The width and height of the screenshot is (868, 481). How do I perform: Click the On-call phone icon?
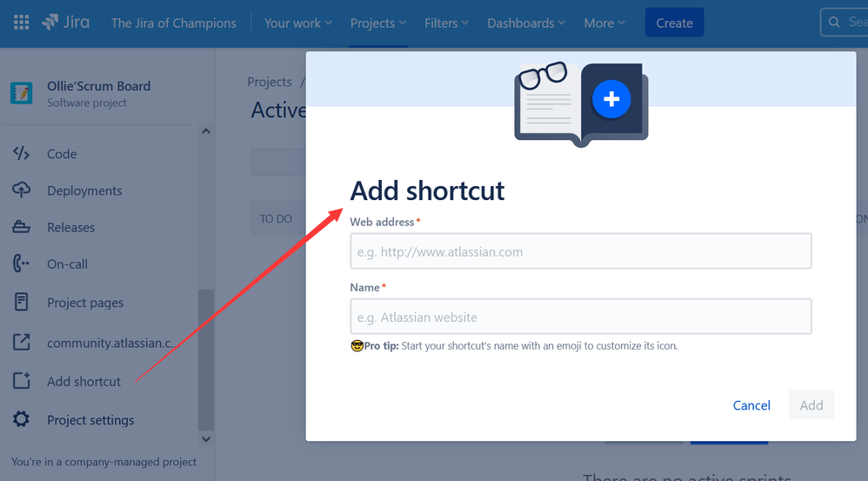click(x=21, y=264)
